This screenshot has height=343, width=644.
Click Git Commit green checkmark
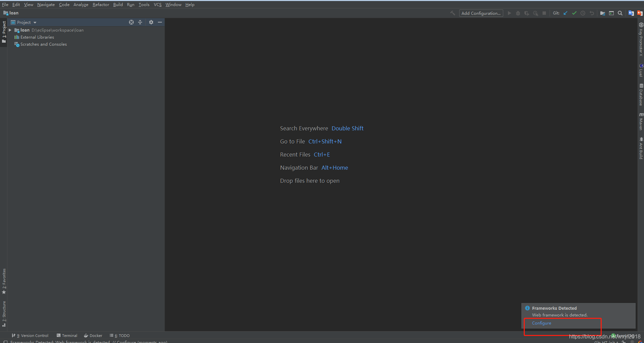click(x=574, y=13)
